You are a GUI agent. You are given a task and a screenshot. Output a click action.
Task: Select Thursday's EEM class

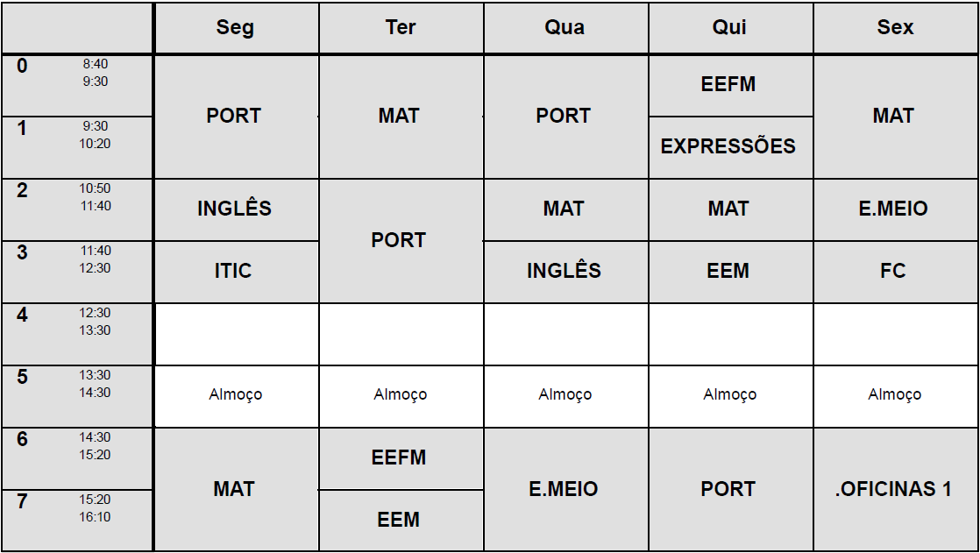pos(728,272)
